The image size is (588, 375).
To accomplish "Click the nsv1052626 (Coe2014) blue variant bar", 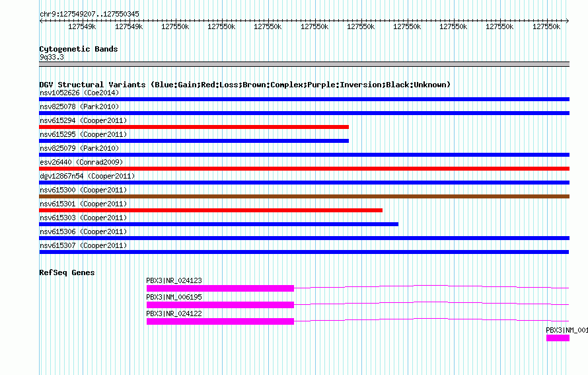I will click(304, 99).
